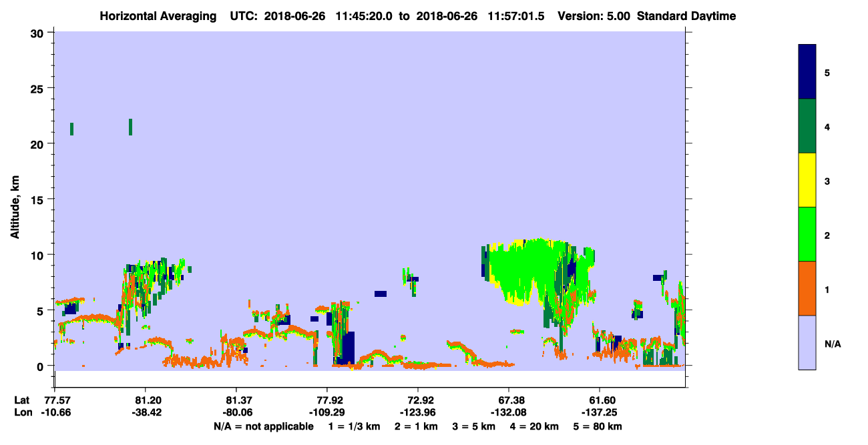Select start time '2018-06-26 11:45:20.0'
868x445 pixels.
329,16
